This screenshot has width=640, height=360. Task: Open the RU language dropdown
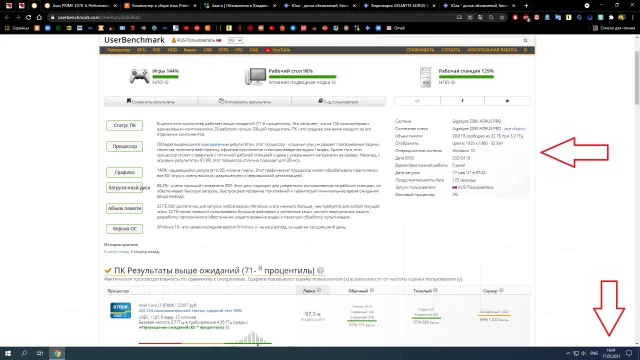click(235, 40)
